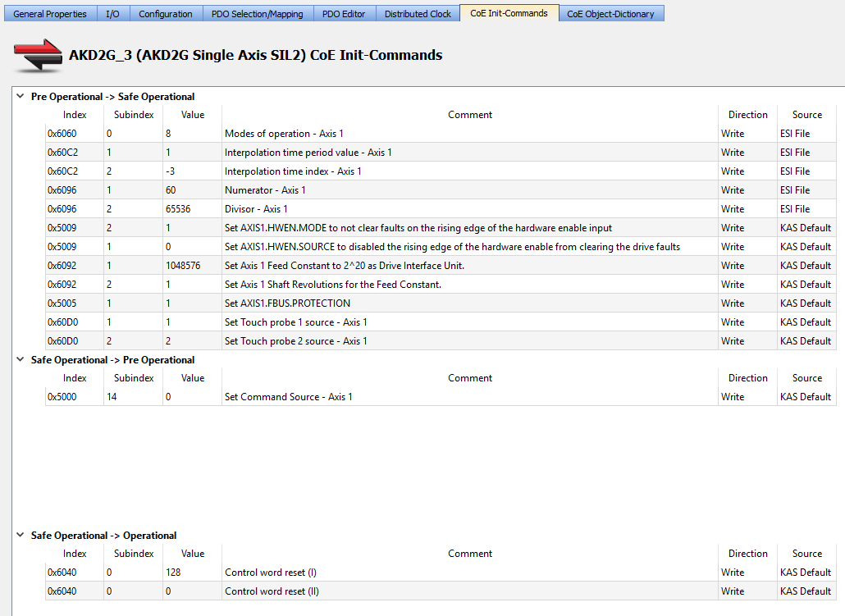Image resolution: width=845 pixels, height=616 pixels.
Task: Click the red and black EtherCAT arrows icon
Action: (x=38, y=55)
